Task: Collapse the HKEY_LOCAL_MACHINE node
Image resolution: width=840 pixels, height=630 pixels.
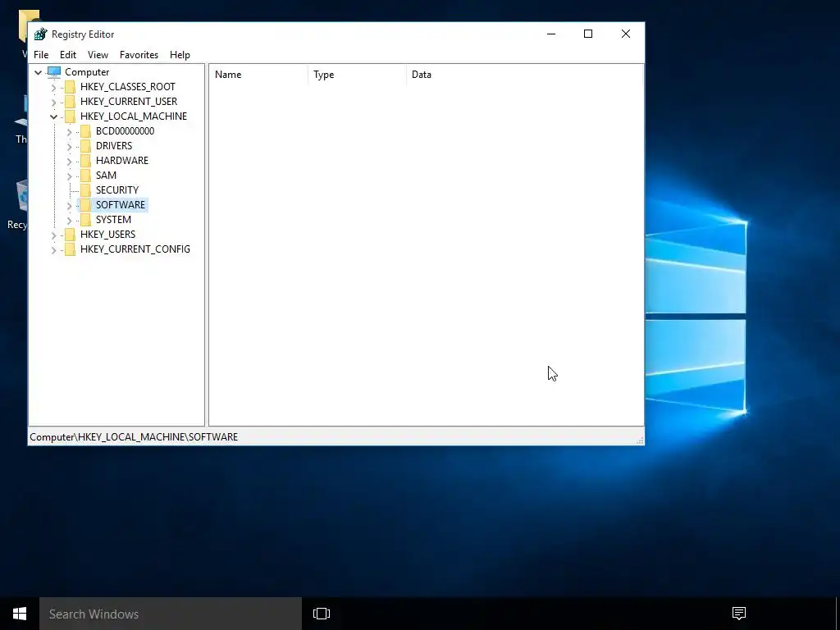Action: [x=53, y=116]
